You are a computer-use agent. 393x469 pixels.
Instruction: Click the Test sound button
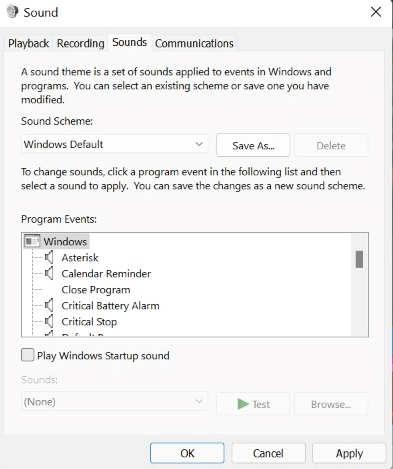pyautogui.click(x=253, y=404)
